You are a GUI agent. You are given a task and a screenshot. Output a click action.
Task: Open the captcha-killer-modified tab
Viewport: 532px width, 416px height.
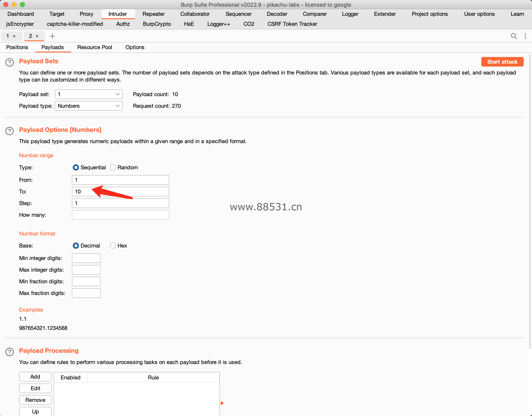pos(75,24)
